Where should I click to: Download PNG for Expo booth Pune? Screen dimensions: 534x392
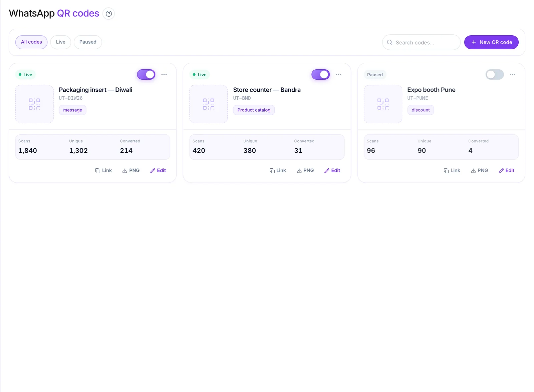coord(480,170)
